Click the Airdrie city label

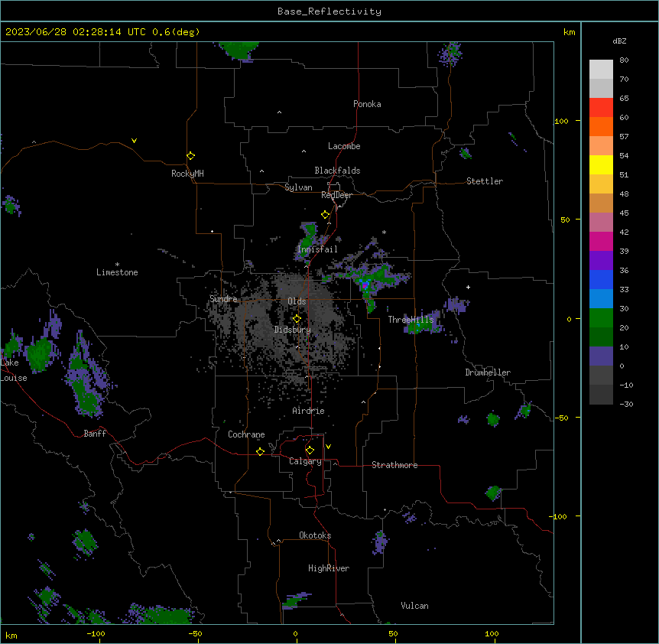pos(309,411)
